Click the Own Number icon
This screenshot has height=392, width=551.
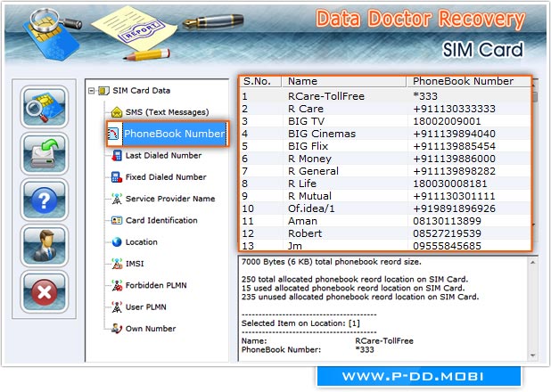point(117,329)
